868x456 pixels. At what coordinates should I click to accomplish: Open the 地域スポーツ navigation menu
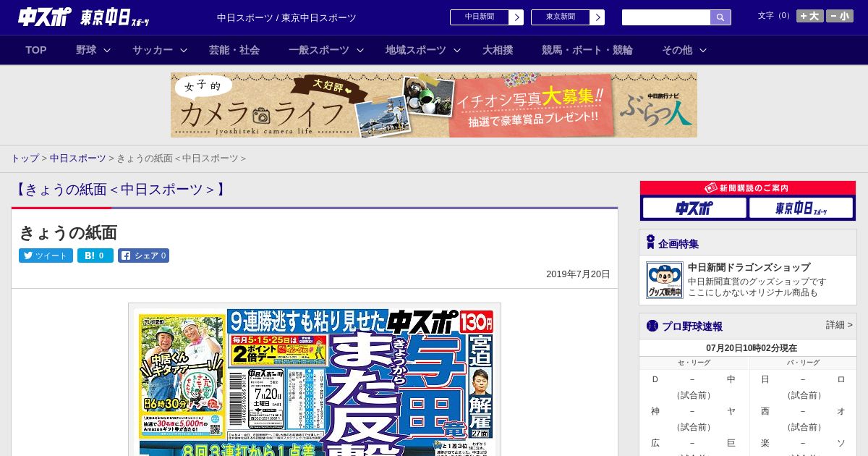[x=416, y=50]
